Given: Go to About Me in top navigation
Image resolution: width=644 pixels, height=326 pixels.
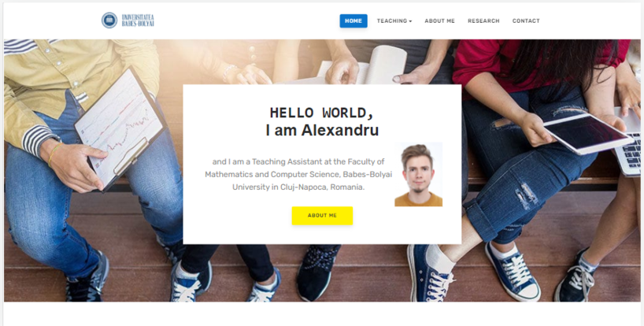Looking at the screenshot, I should pos(439,21).
